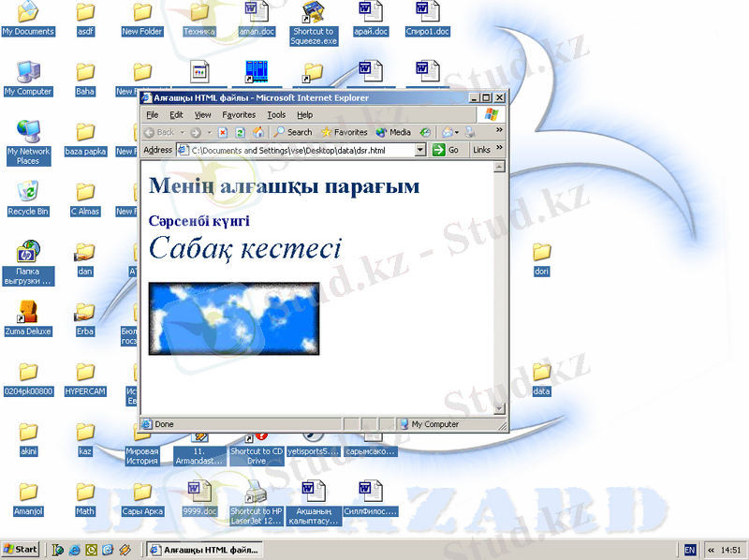Select the My Network Places icon
The image size is (749, 560).
28,143
